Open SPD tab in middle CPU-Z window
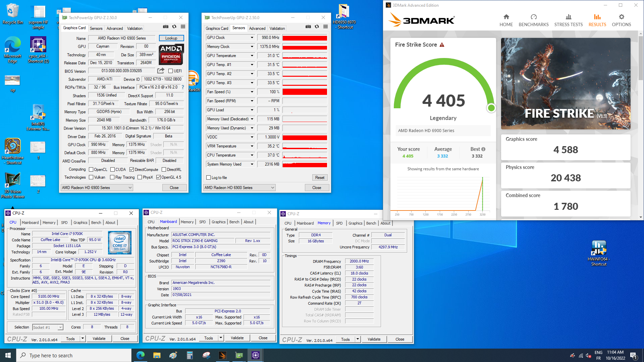The height and width of the screenshot is (362, 644). [x=202, y=222]
